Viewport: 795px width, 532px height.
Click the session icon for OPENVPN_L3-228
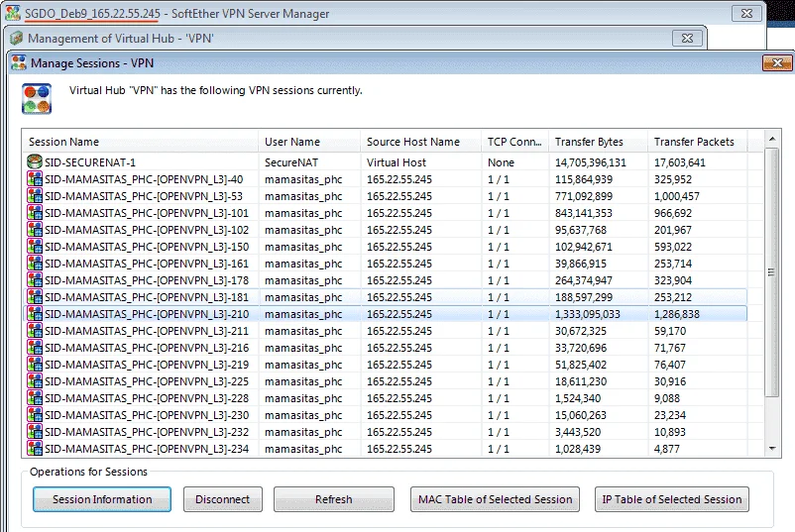[x=35, y=398]
